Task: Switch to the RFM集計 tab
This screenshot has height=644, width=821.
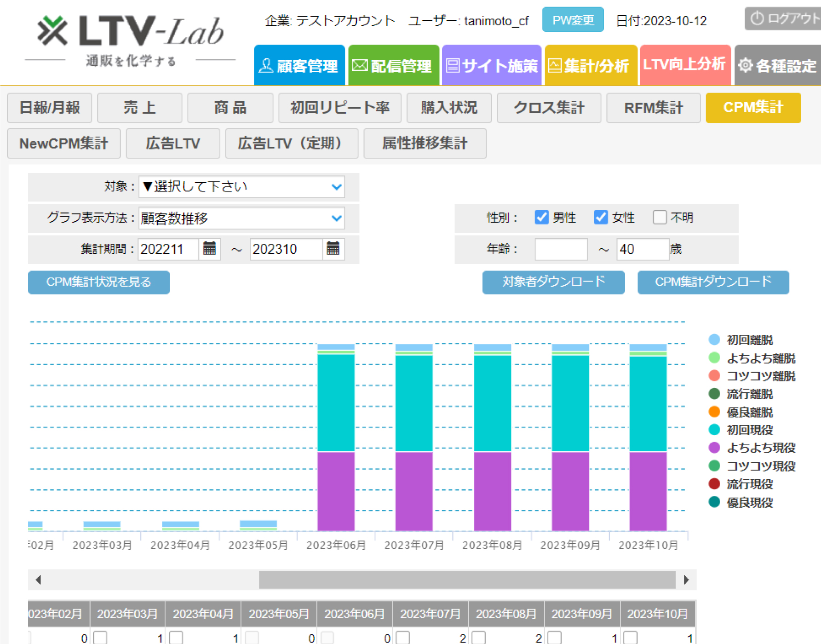Action: pyautogui.click(x=653, y=108)
